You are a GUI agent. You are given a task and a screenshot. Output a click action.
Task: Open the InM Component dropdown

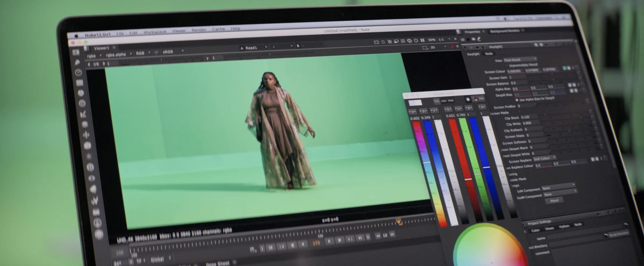[558, 187]
